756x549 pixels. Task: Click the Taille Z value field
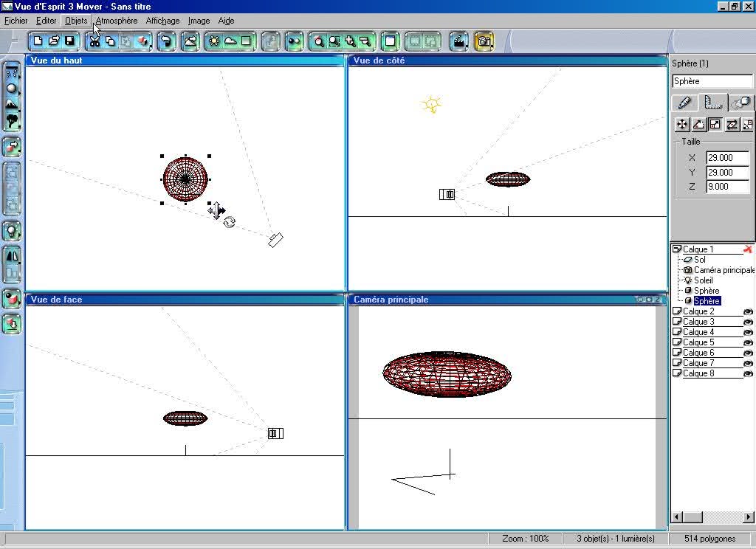pyautogui.click(x=728, y=187)
